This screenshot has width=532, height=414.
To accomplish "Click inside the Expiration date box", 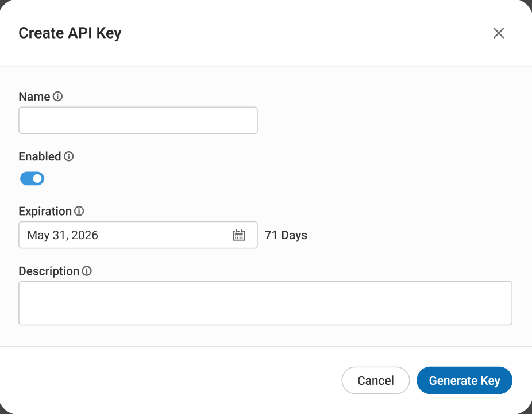I will click(138, 235).
